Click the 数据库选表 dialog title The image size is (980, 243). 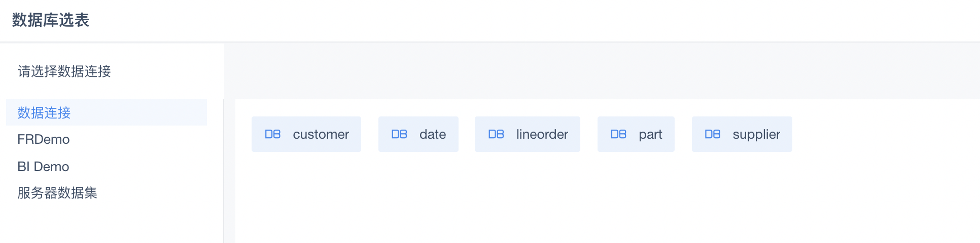coord(51,20)
